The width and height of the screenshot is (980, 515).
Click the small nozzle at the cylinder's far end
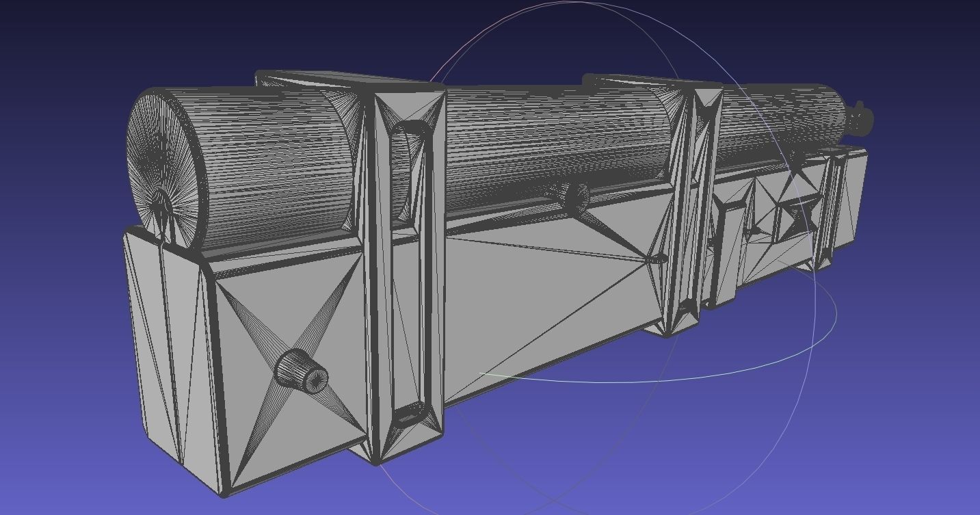click(861, 120)
